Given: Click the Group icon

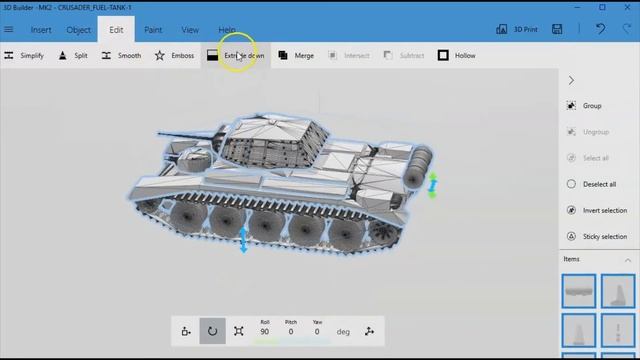Looking at the screenshot, I should tap(571, 106).
